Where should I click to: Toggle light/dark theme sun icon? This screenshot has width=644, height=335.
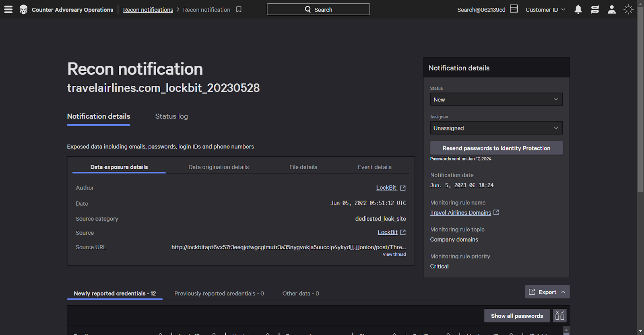(x=628, y=9)
